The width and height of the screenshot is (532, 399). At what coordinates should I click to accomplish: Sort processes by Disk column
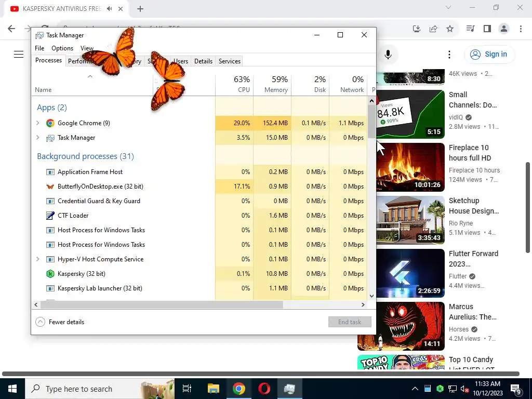pos(311,85)
